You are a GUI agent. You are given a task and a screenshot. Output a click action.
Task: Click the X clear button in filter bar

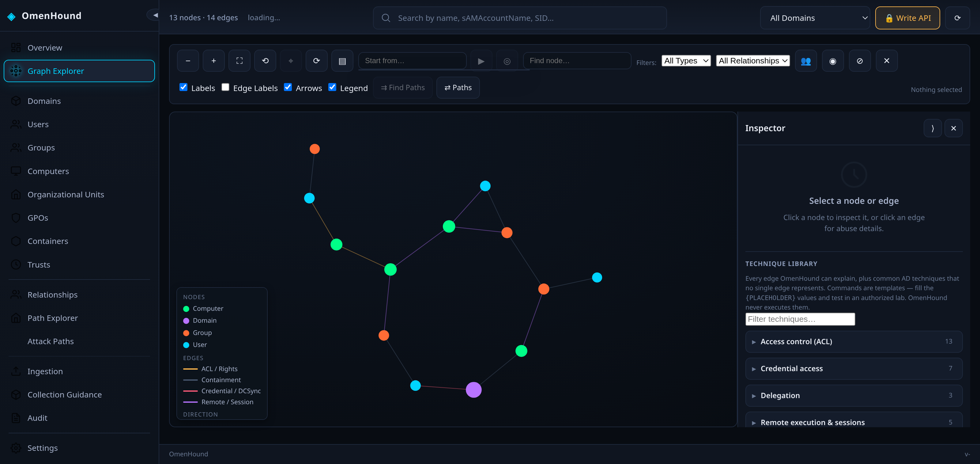point(887,61)
